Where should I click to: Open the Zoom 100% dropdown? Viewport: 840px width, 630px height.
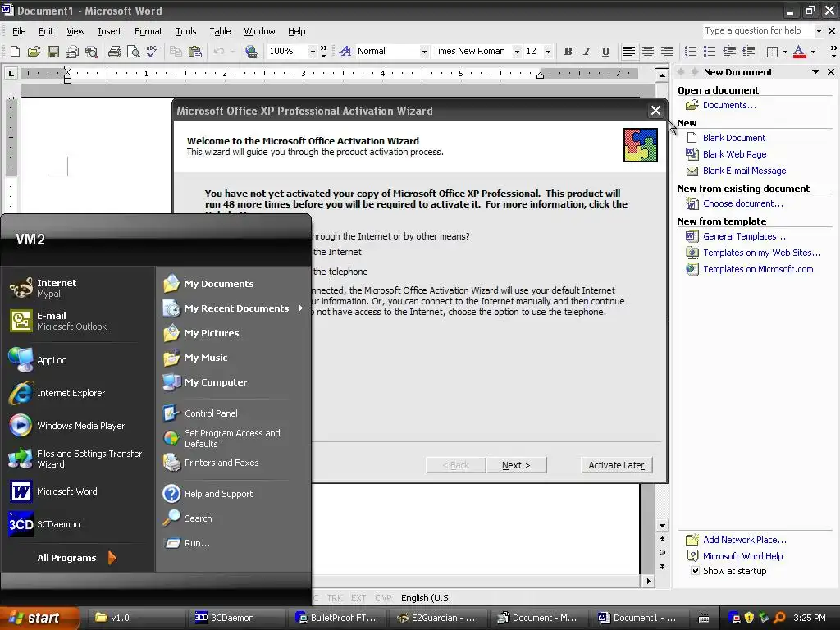(x=313, y=52)
